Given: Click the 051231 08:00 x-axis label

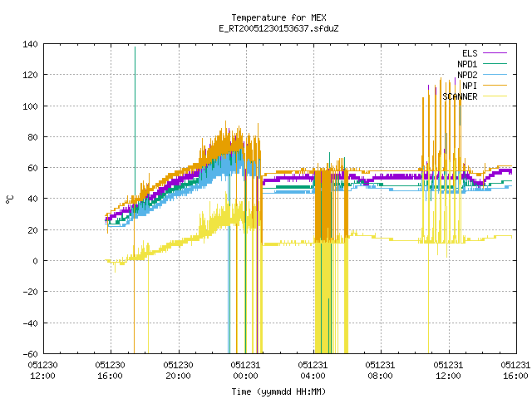Looking at the screenshot, I should [x=381, y=371].
